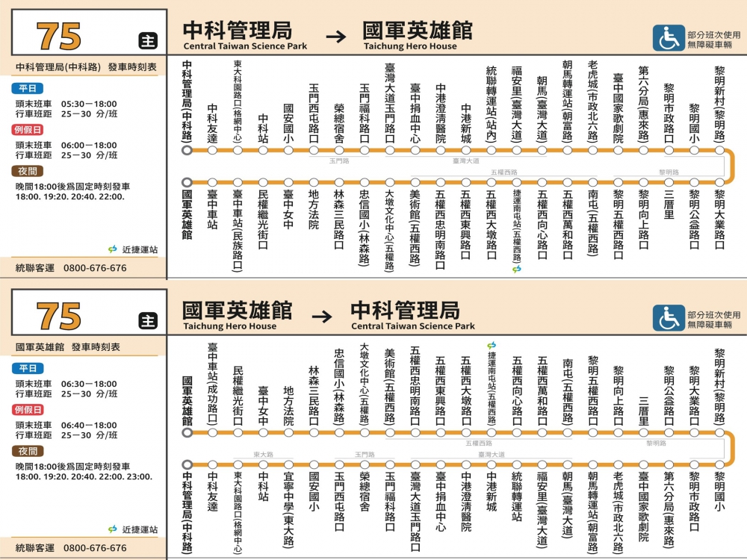Select 例假日 tag in 國軍英雄館 timetable

(x=29, y=410)
